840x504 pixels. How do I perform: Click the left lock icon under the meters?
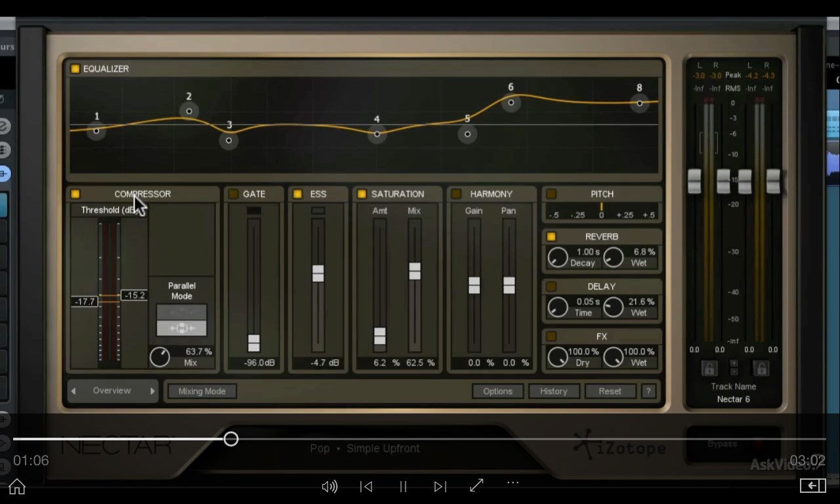(709, 368)
